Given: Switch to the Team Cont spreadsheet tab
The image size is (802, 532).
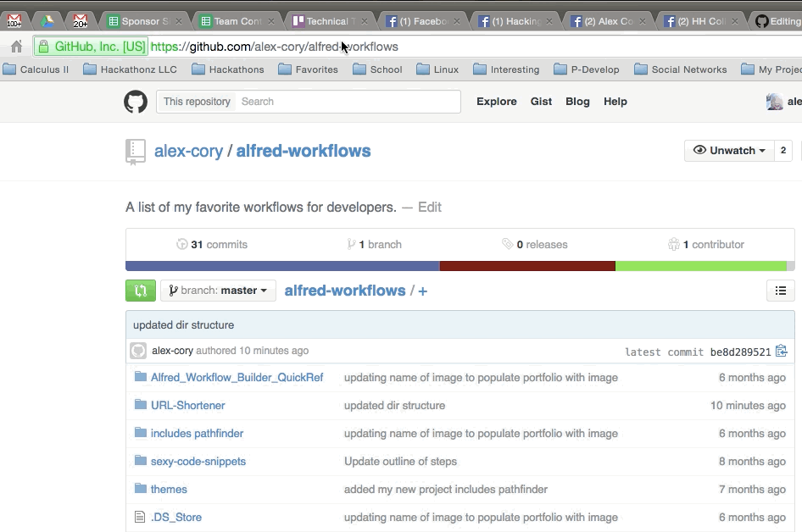Looking at the screenshot, I should pyautogui.click(x=237, y=21).
